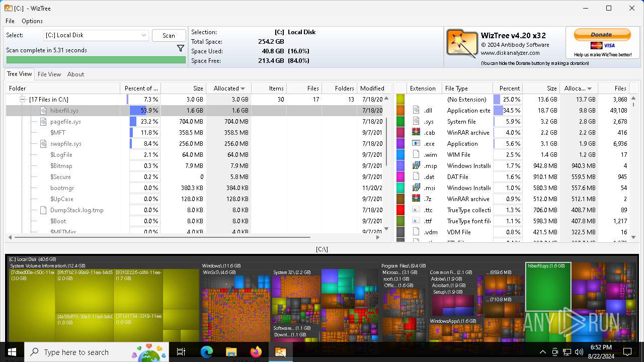Open File Explorer from the taskbar
This screenshot has width=644, height=362.
231,352
